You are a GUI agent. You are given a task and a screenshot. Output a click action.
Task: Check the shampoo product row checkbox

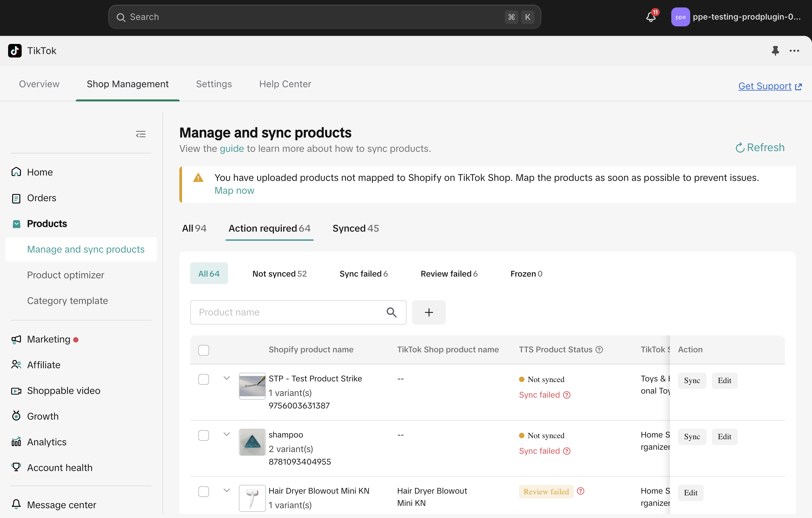pyautogui.click(x=204, y=435)
